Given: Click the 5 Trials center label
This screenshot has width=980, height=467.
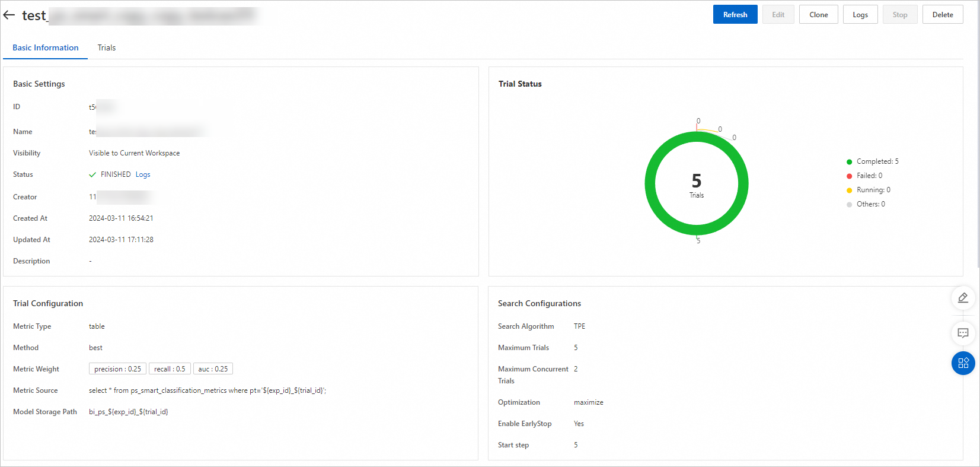Looking at the screenshot, I should click(x=697, y=185).
